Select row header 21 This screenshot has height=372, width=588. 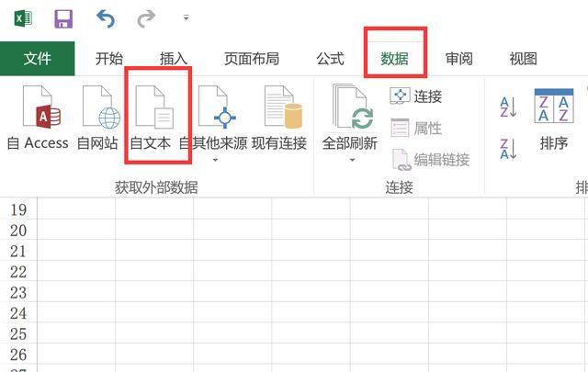coord(18,251)
